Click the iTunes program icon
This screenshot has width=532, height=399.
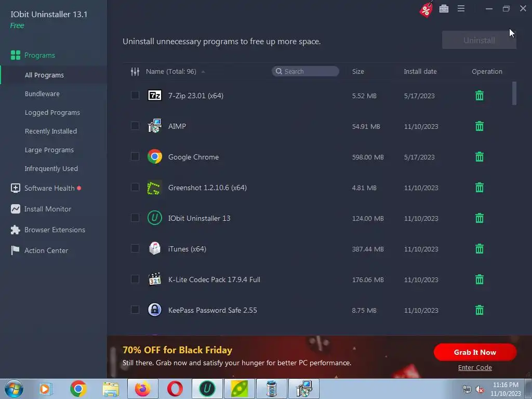point(155,248)
